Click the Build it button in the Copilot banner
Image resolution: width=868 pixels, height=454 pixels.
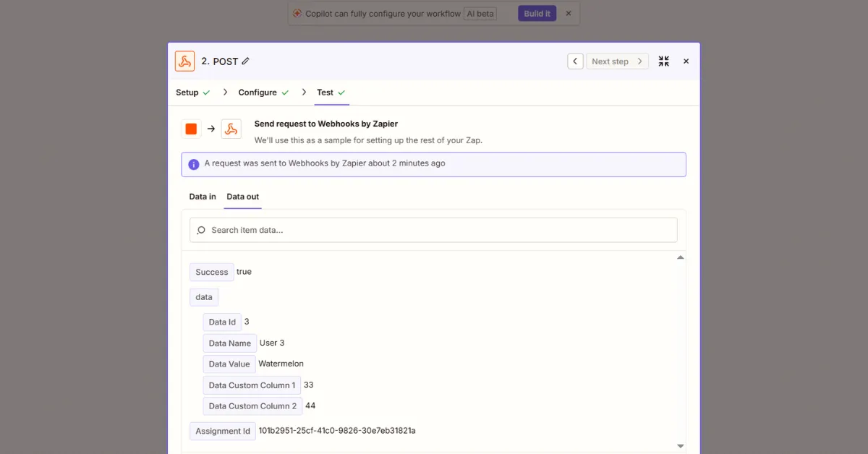coord(537,13)
